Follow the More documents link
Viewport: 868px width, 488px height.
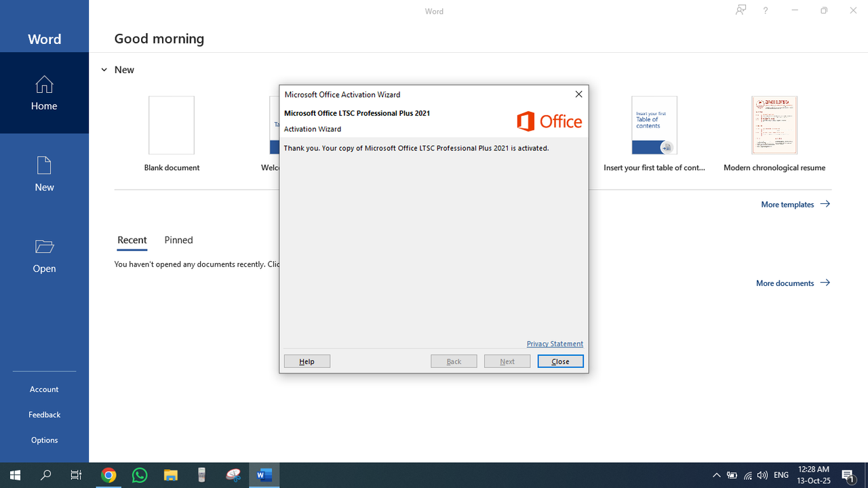793,283
